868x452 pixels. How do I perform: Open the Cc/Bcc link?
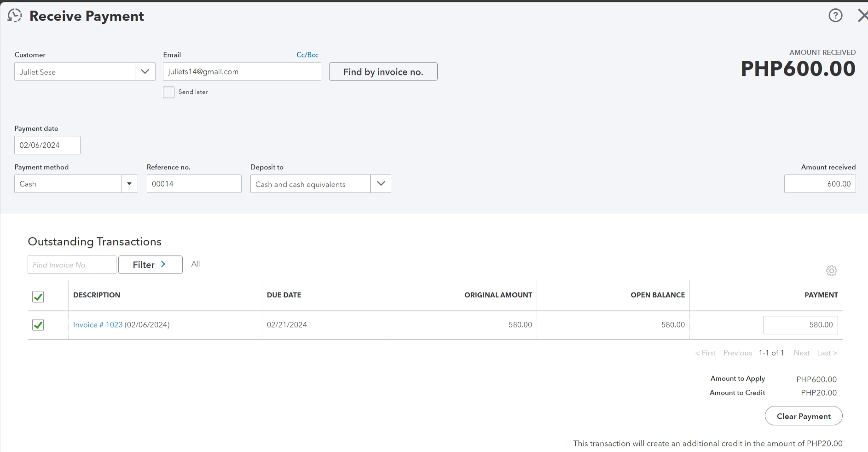coord(307,55)
